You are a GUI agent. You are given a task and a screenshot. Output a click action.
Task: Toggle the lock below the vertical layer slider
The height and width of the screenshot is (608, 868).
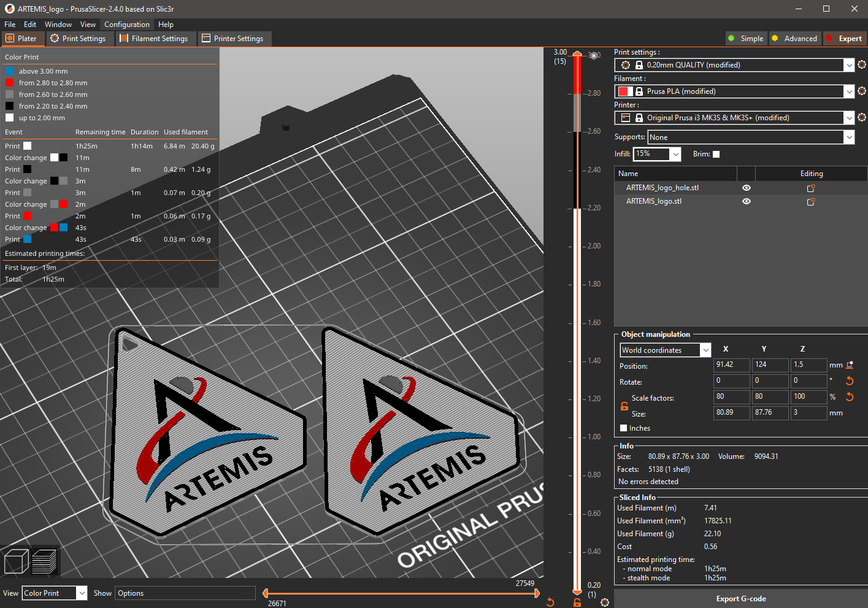coord(577,602)
